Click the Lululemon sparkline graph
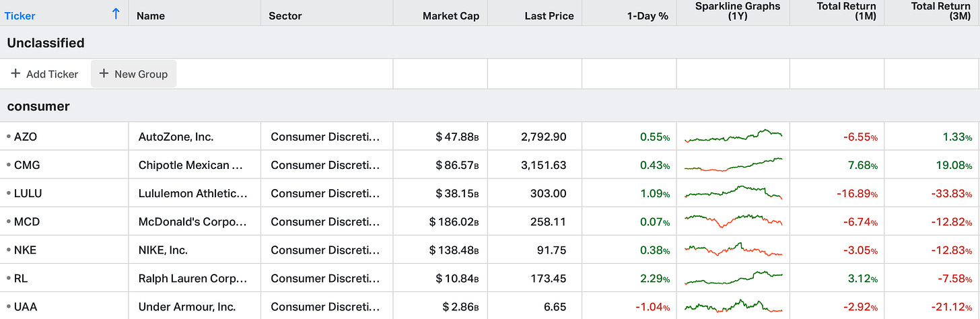 coord(733,193)
